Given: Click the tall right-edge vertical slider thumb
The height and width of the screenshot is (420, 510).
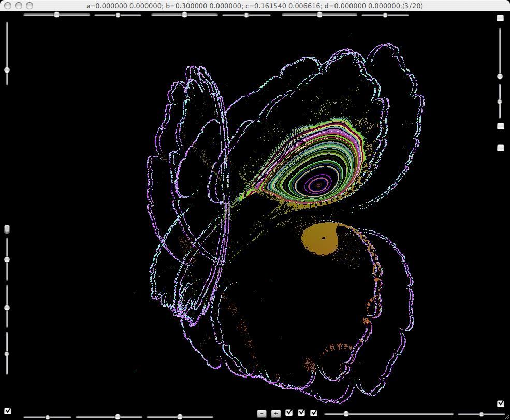Looking at the screenshot, I should pos(500,76).
